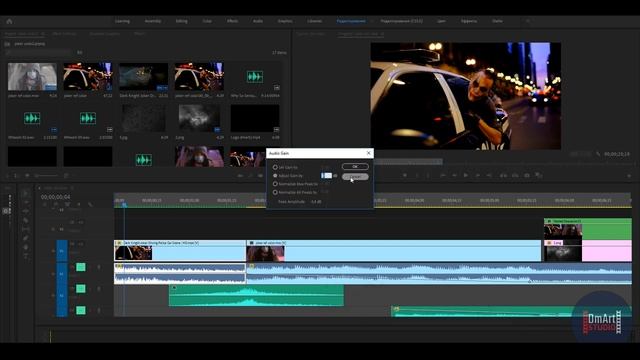The image size is (640, 360).
Task: Select the 'Adjust Gain by' radio option
Action: point(275,176)
